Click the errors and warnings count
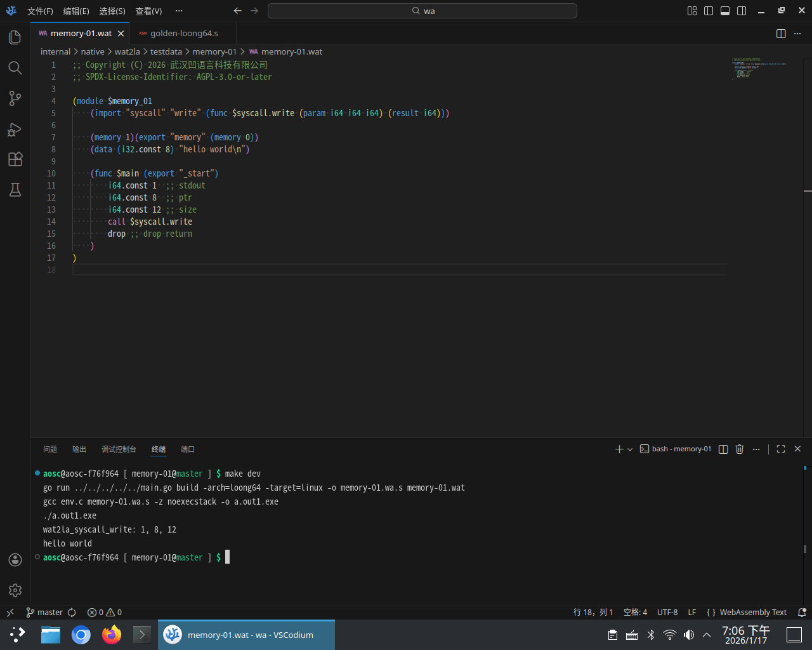 tap(105, 613)
